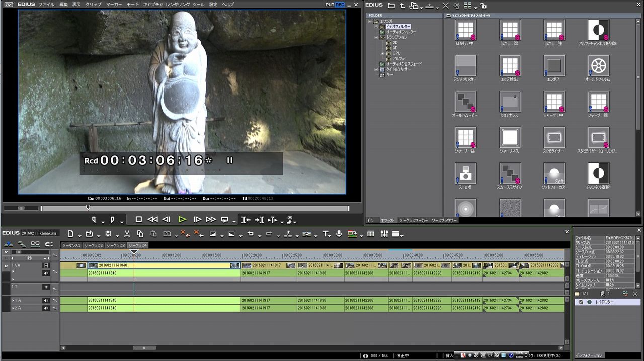Image resolution: width=644 pixels, height=361 pixels.
Task: Mute the 1 A audio track speaker
Action: click(46, 300)
